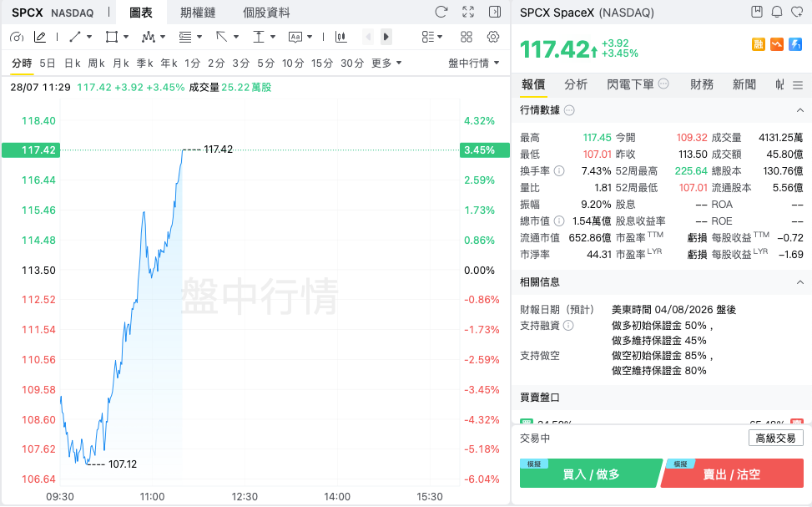This screenshot has height=507, width=812.
Task: Open chart settings gear icon
Action: tap(493, 37)
